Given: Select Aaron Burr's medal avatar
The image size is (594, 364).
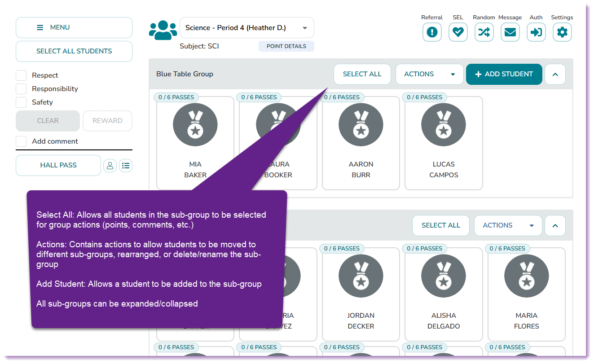Looking at the screenshot, I should click(x=361, y=125).
